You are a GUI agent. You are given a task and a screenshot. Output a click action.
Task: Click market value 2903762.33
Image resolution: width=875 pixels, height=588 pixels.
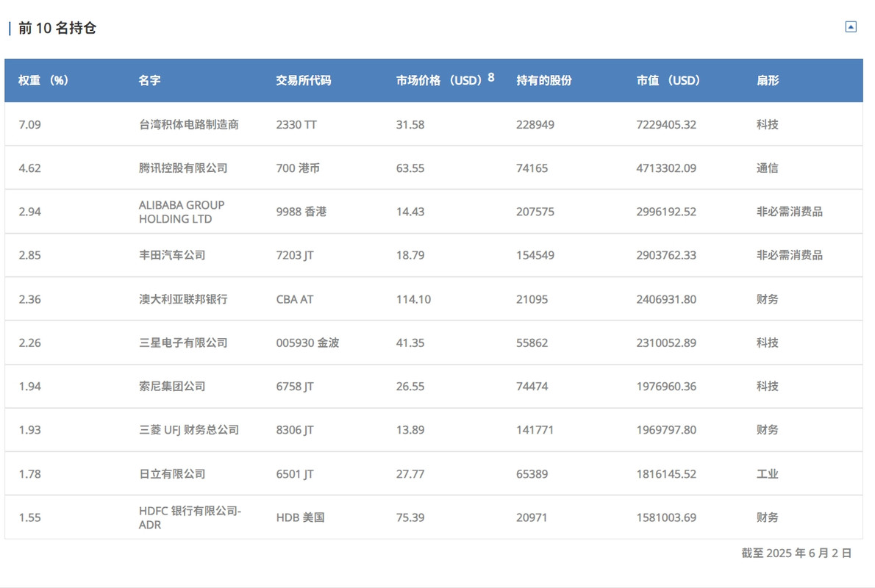pyautogui.click(x=666, y=255)
